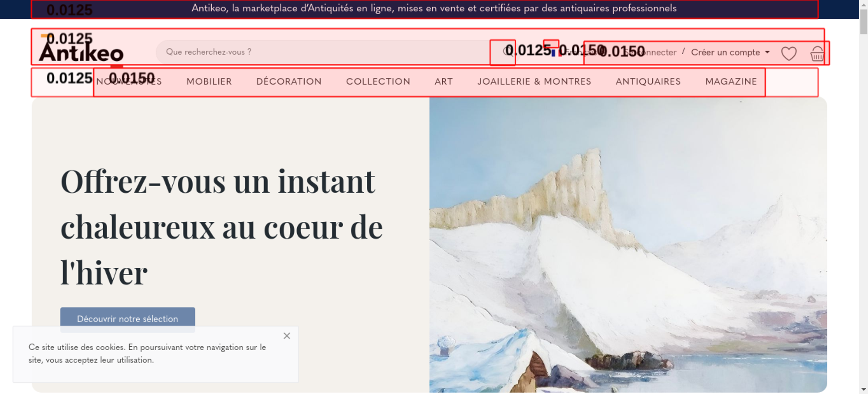
Task: Open the wishlist heart icon
Action: [789, 54]
